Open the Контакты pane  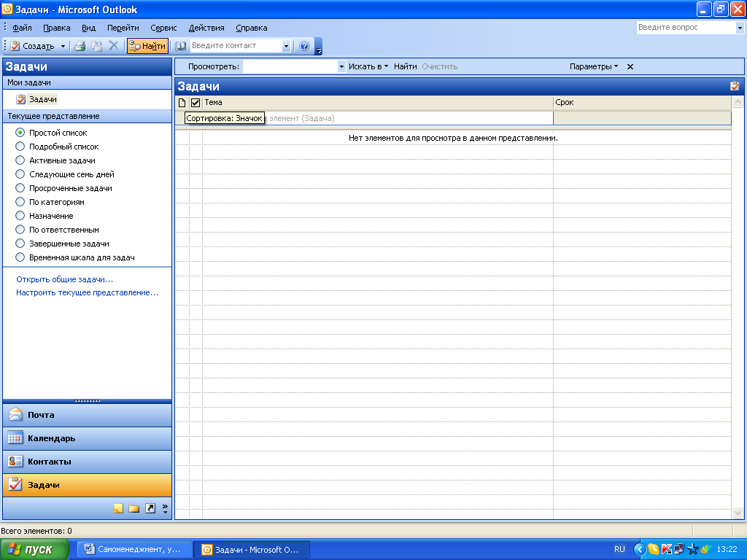88,462
